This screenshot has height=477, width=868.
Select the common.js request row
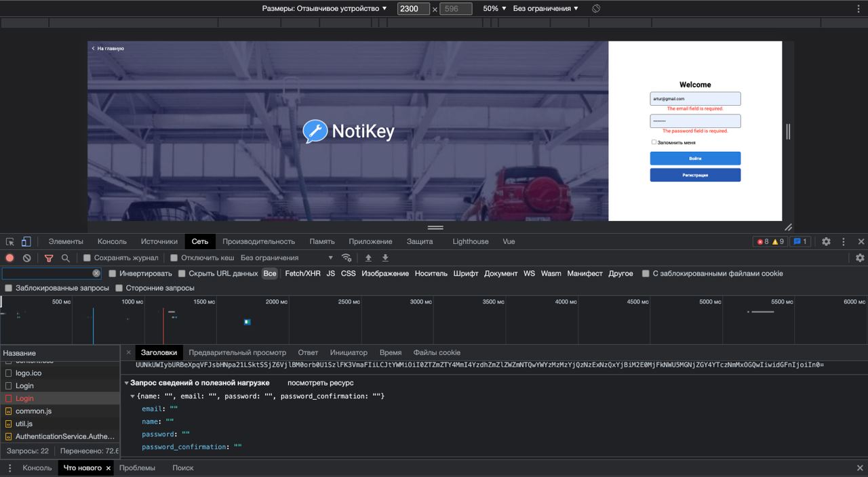click(60, 411)
